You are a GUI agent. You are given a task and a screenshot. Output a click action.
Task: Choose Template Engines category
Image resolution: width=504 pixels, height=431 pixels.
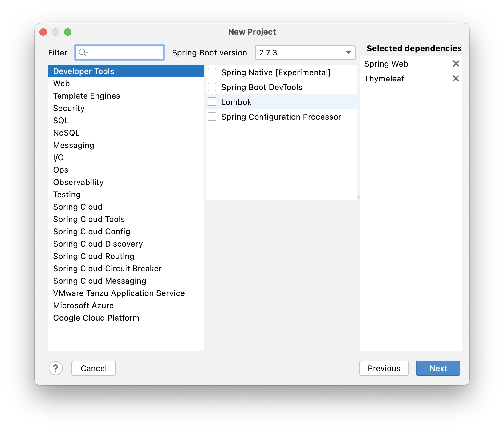pos(87,96)
